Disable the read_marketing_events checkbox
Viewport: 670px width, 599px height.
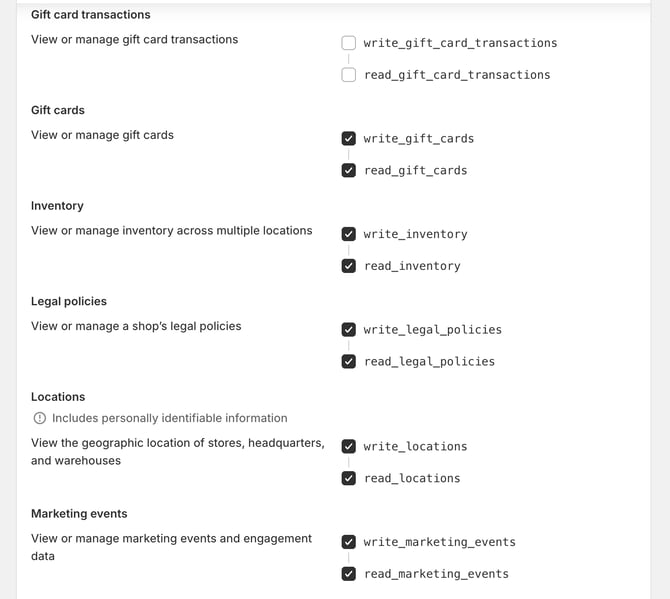[x=348, y=574]
